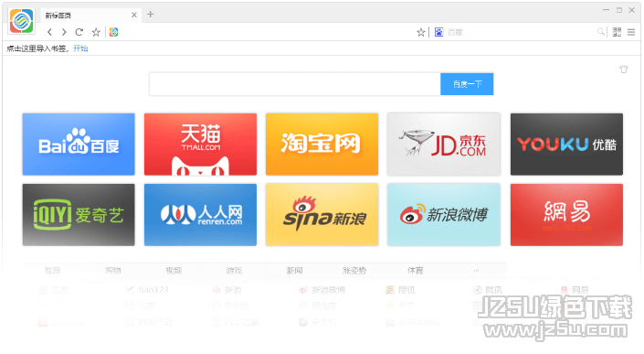The image size is (644, 354).
Task: Open the 新浪微博 tile
Action: pos(444,215)
